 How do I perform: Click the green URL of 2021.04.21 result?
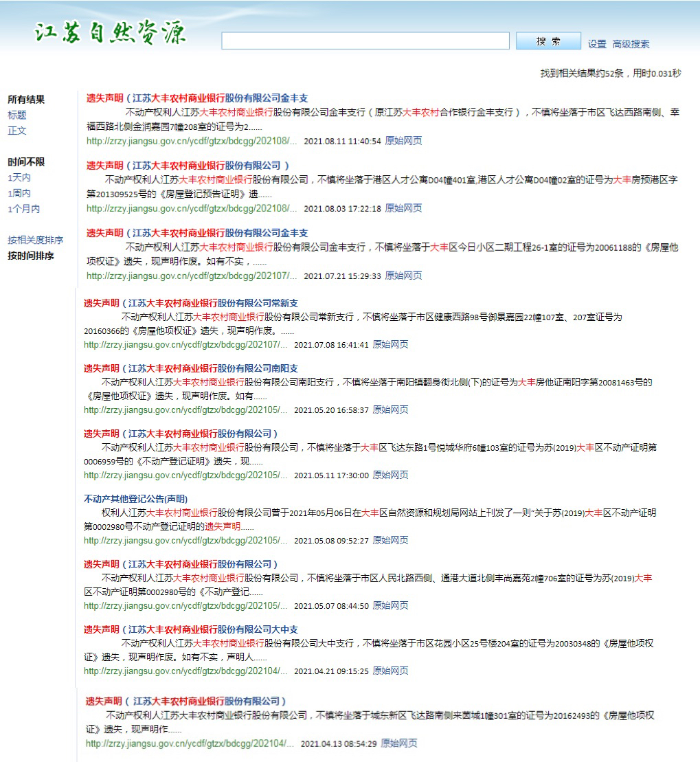tap(185, 671)
